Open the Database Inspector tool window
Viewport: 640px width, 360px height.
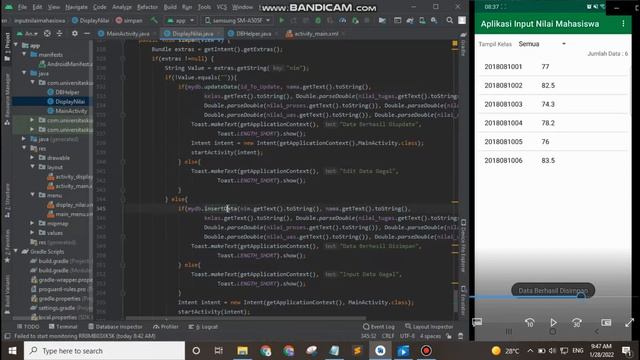click(x=116, y=327)
